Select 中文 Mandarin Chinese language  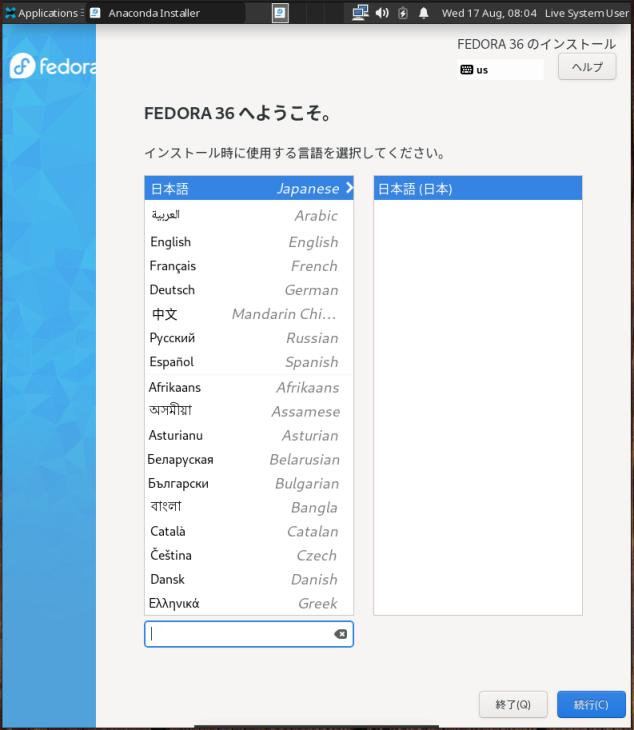[249, 314]
